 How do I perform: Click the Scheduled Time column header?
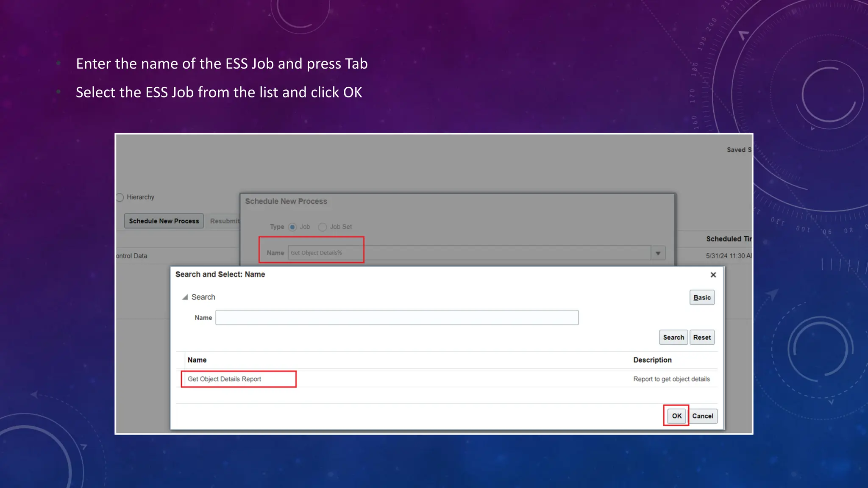(x=728, y=239)
